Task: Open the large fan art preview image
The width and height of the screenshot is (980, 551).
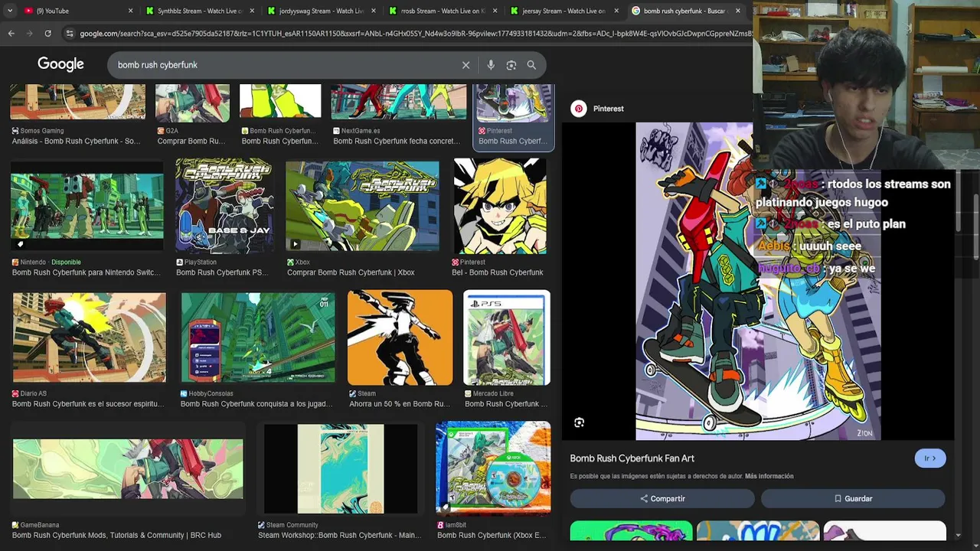Action: click(x=758, y=281)
